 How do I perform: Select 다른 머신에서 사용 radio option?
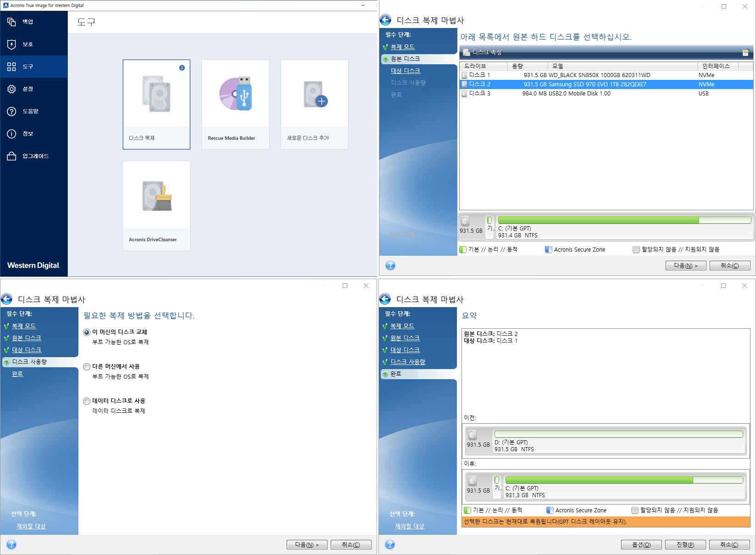pos(87,367)
